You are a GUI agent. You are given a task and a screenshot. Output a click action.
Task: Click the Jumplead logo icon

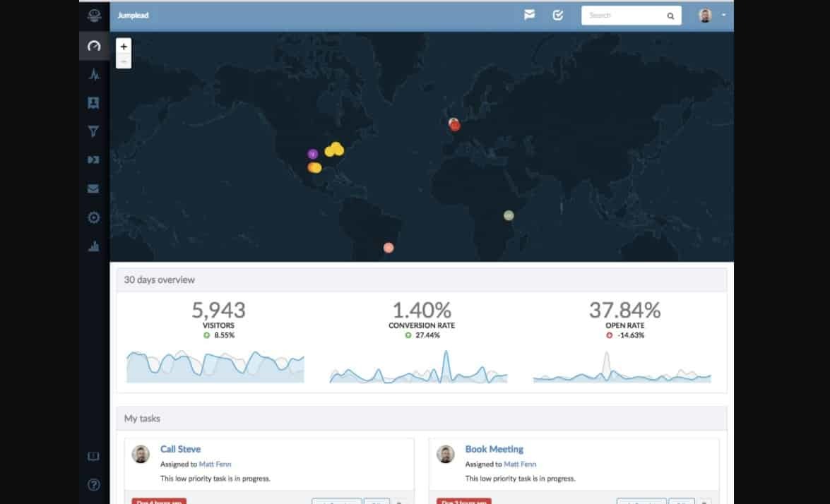click(94, 15)
